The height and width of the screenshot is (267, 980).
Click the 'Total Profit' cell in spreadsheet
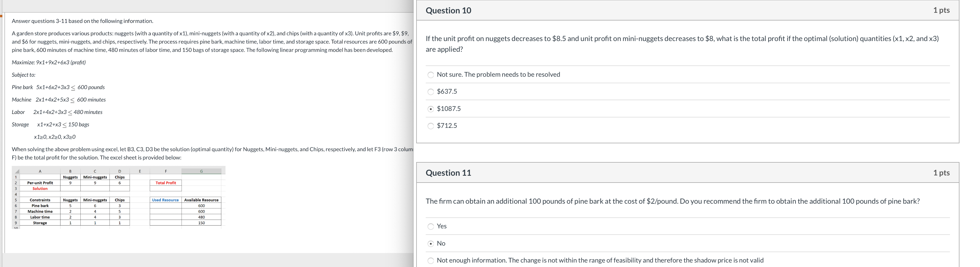[x=165, y=183]
